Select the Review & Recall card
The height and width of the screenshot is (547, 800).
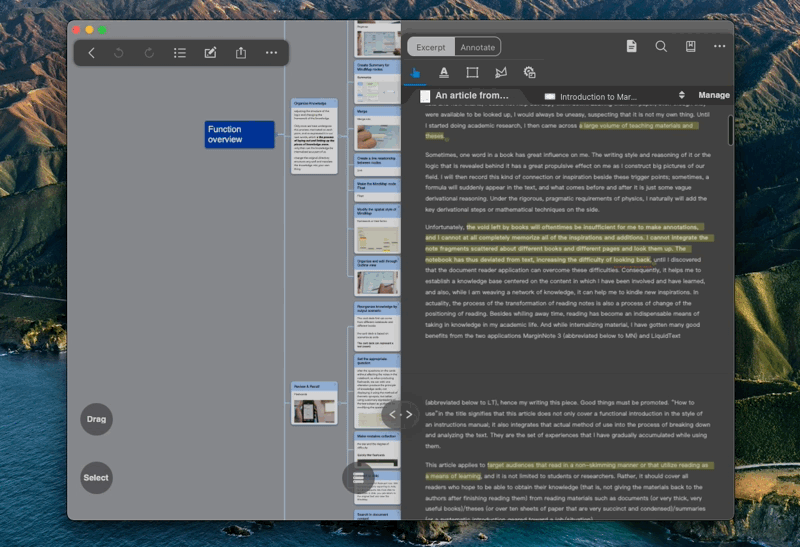click(x=314, y=403)
